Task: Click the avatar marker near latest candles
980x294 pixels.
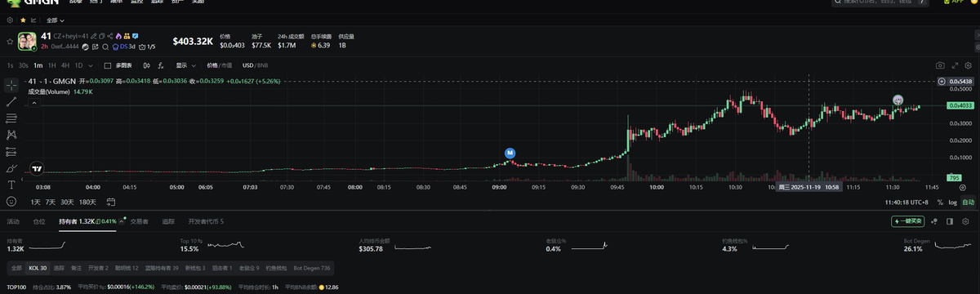Action: pos(898,100)
